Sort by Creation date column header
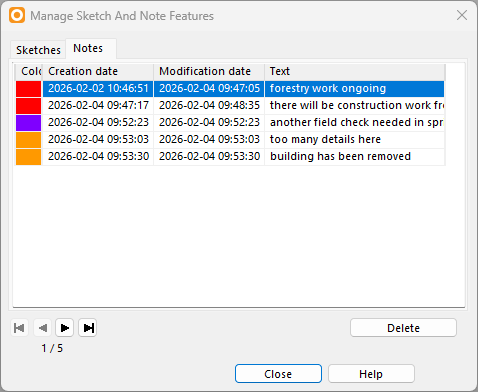478x392 pixels. (98, 71)
